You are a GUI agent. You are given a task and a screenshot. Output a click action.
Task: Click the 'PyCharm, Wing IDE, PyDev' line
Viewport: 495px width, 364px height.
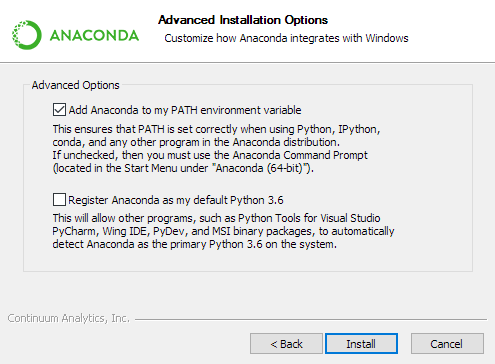tap(223, 231)
